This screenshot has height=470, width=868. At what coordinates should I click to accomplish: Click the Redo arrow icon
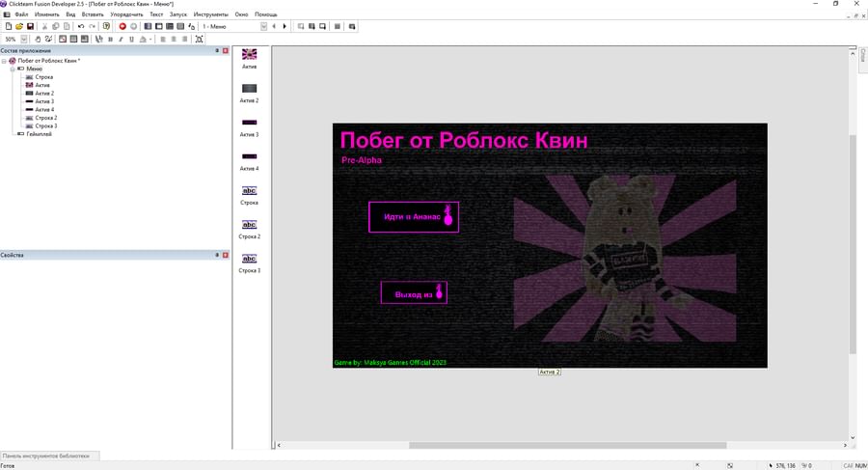[x=93, y=26]
